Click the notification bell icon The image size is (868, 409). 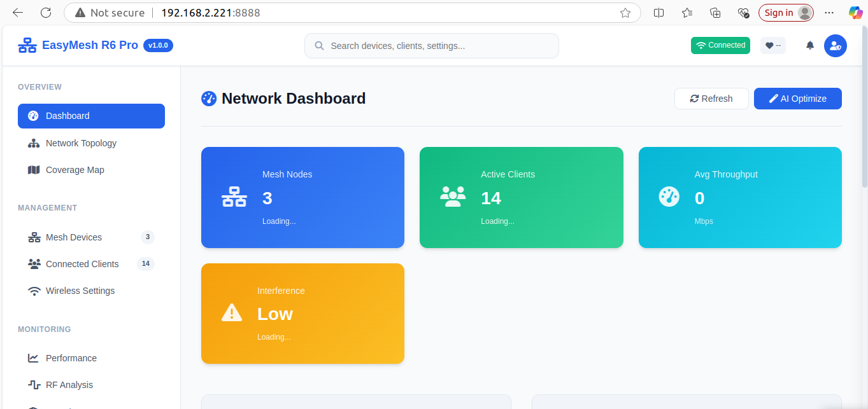tap(810, 46)
